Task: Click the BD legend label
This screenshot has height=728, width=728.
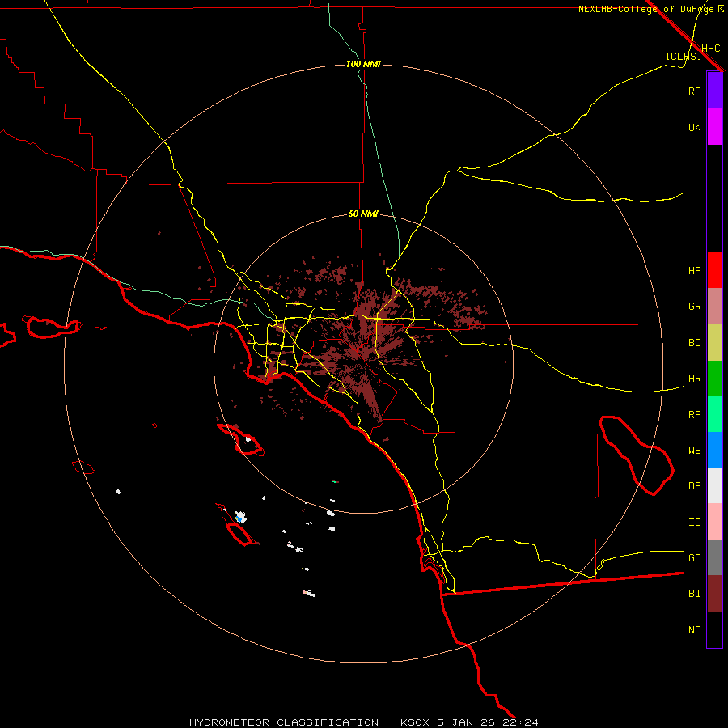Action: [x=694, y=343]
